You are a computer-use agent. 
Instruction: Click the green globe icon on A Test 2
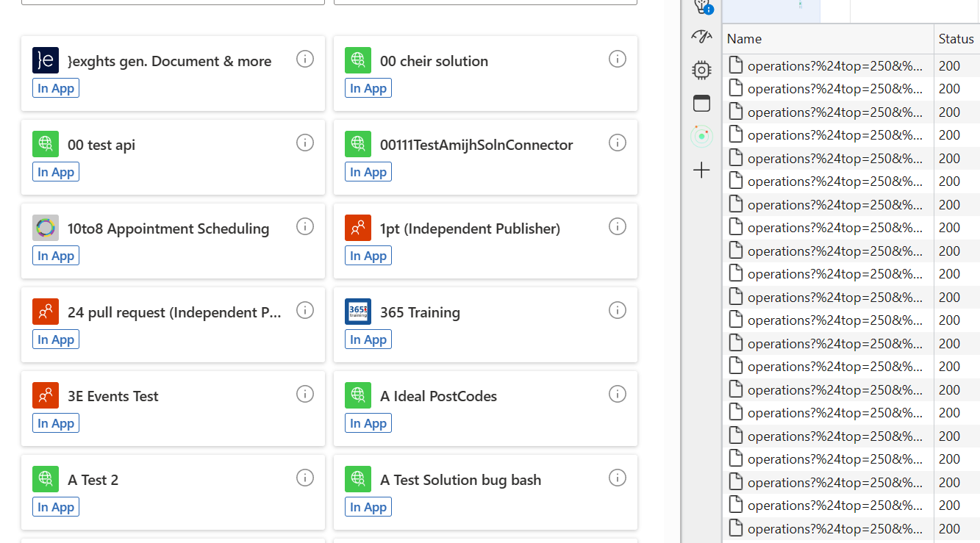(46, 478)
